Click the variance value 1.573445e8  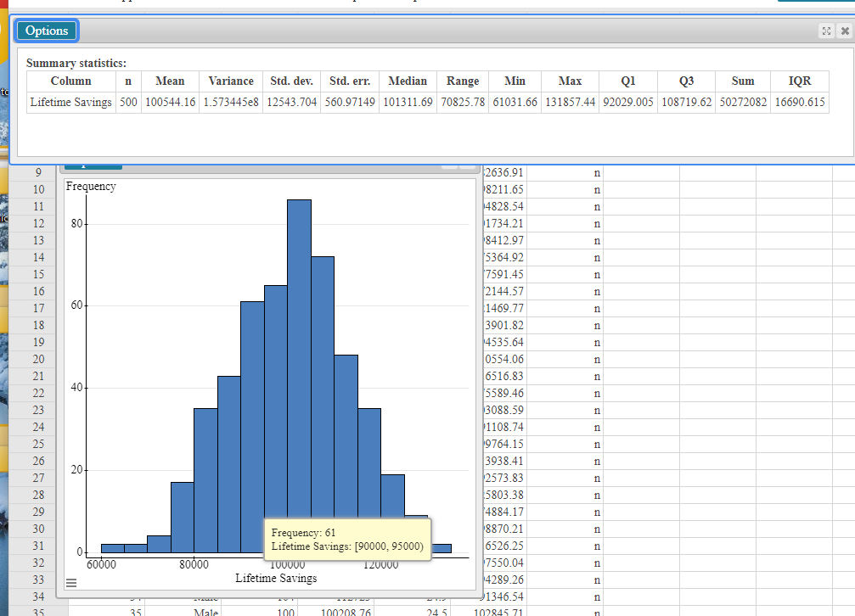click(231, 102)
